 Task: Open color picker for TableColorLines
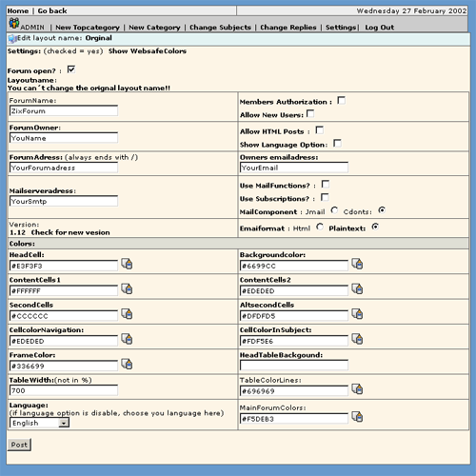357,389
